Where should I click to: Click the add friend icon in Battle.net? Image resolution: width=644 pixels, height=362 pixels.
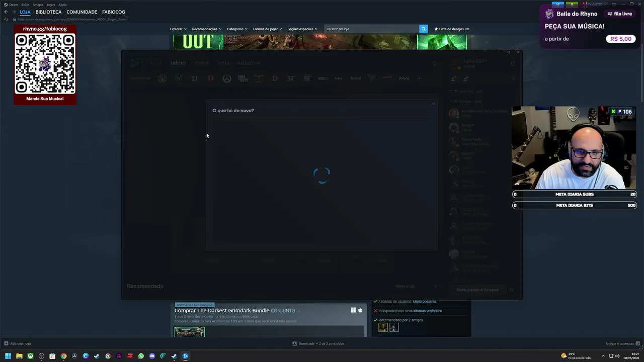(x=454, y=78)
